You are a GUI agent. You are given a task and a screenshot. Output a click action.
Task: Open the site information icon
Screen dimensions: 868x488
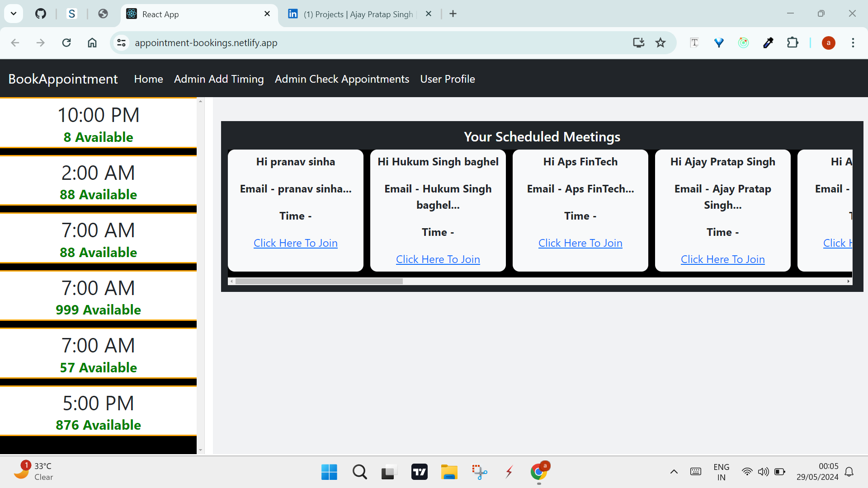[121, 43]
